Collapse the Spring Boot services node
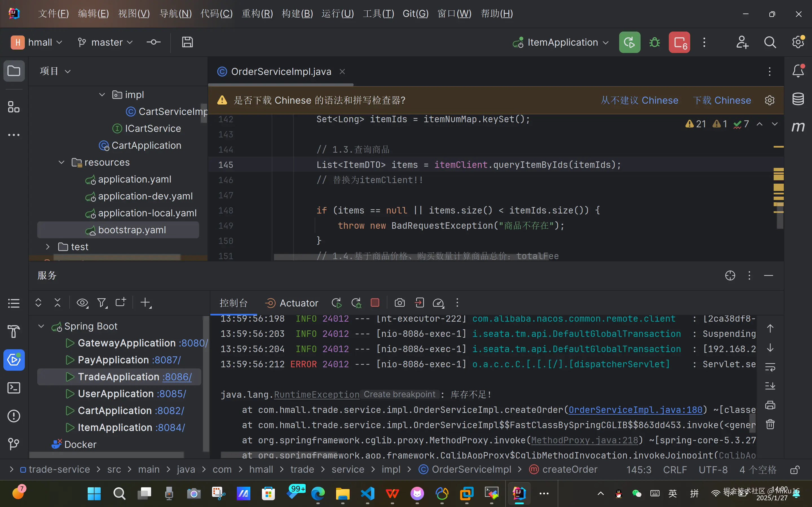Screen dimensions: 812x507 pyautogui.click(x=41, y=326)
